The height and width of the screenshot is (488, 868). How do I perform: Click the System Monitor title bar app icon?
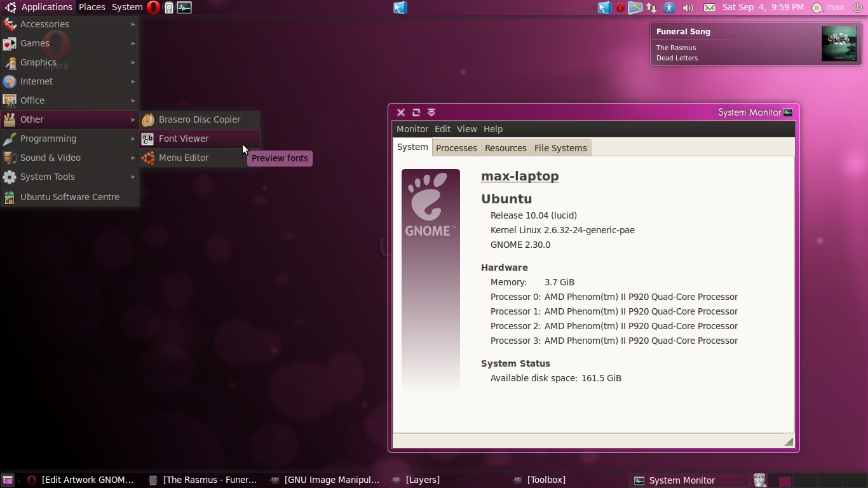[x=788, y=112]
